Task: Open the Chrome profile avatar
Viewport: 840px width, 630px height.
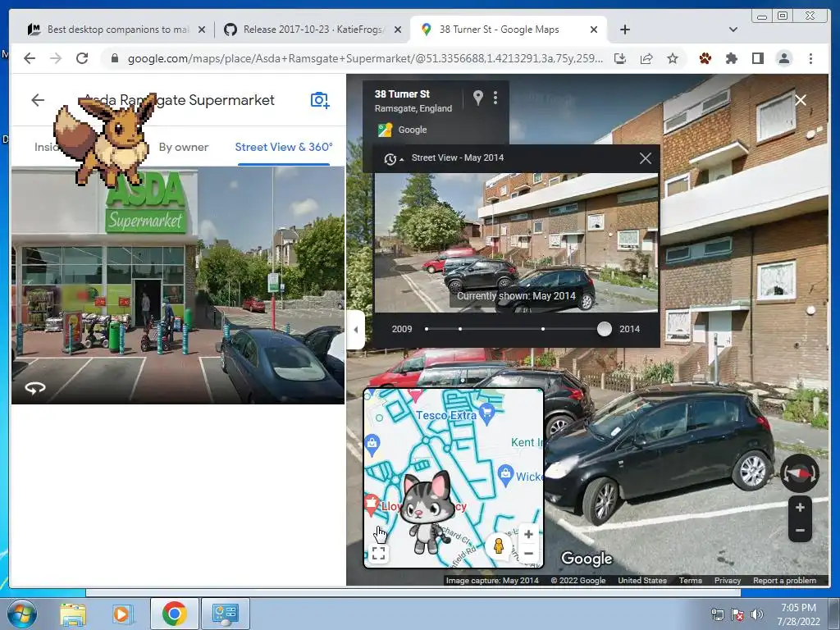Action: coord(783,58)
